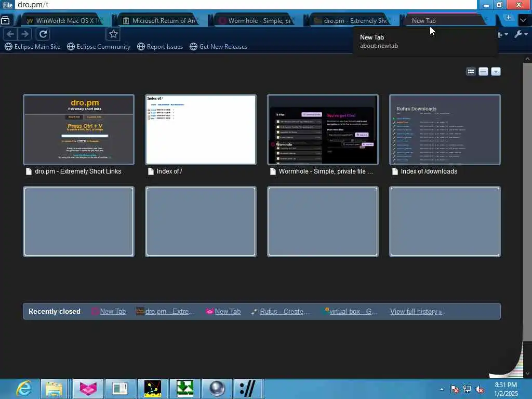This screenshot has height=399, width=532.
Task: Open the silver sphere taskbar app
Action: coord(217,389)
